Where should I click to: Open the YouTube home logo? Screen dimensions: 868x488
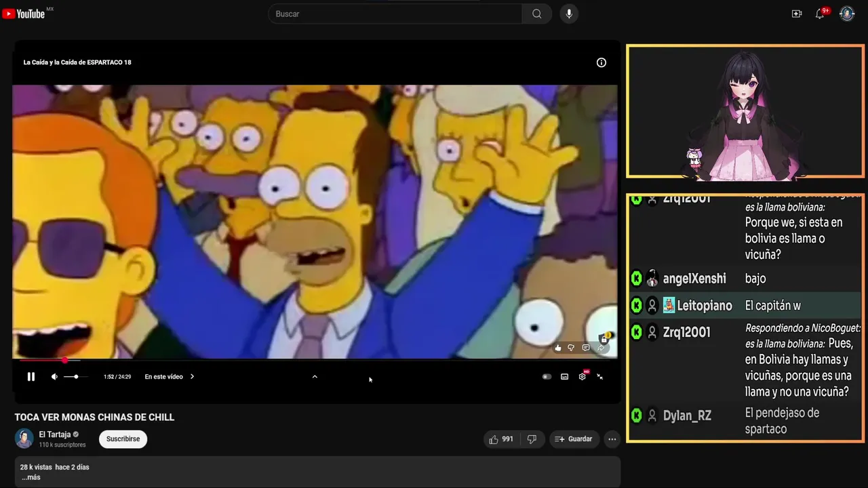pos(24,14)
